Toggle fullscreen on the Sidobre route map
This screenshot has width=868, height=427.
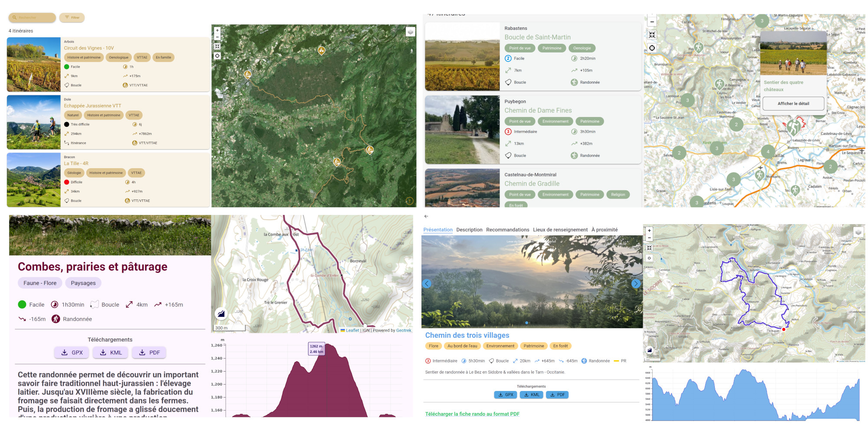coord(649,248)
